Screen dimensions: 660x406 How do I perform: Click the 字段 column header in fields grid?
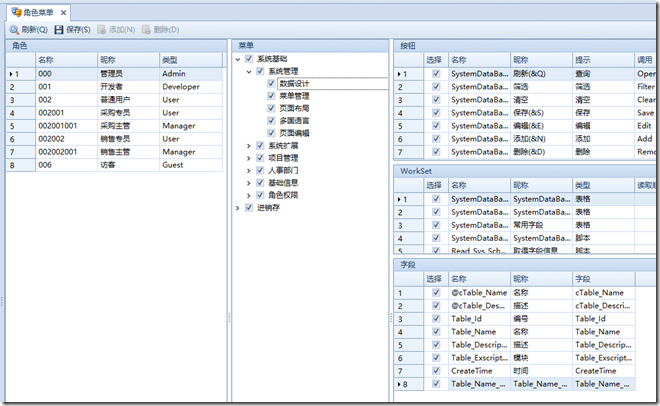coord(603,279)
